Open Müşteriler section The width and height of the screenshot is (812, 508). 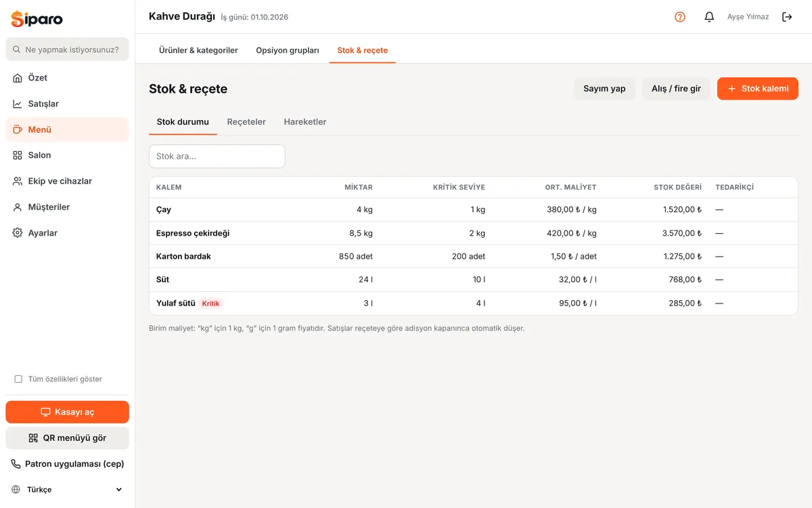click(x=67, y=207)
